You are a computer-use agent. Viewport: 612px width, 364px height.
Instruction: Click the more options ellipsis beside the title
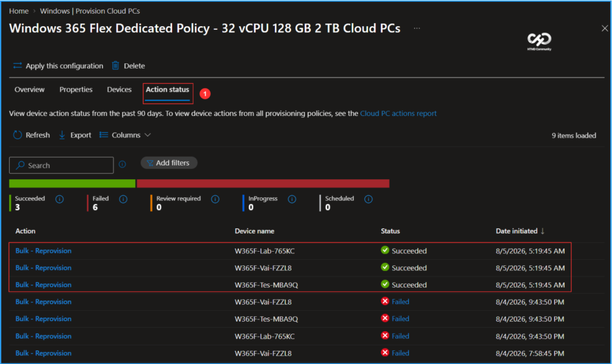(x=417, y=28)
